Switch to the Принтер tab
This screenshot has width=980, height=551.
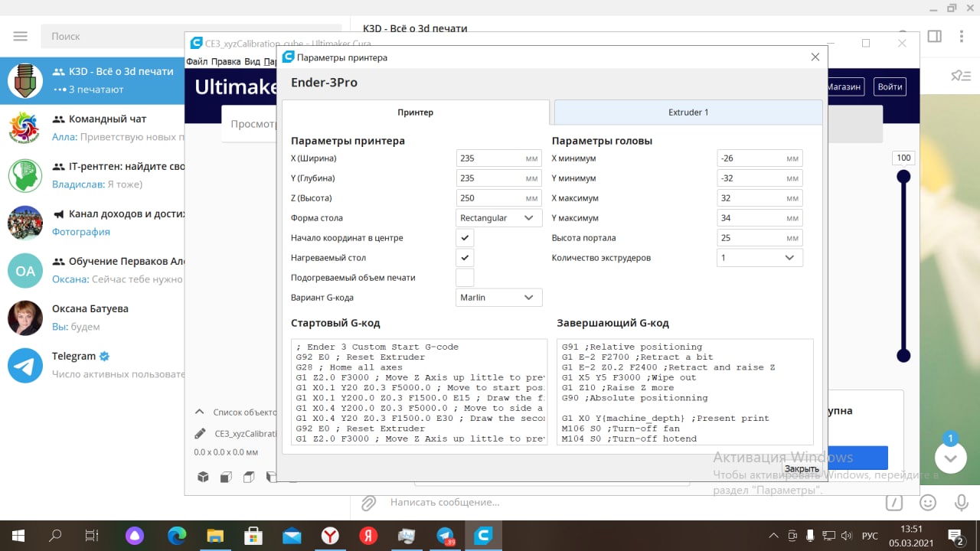click(x=416, y=112)
